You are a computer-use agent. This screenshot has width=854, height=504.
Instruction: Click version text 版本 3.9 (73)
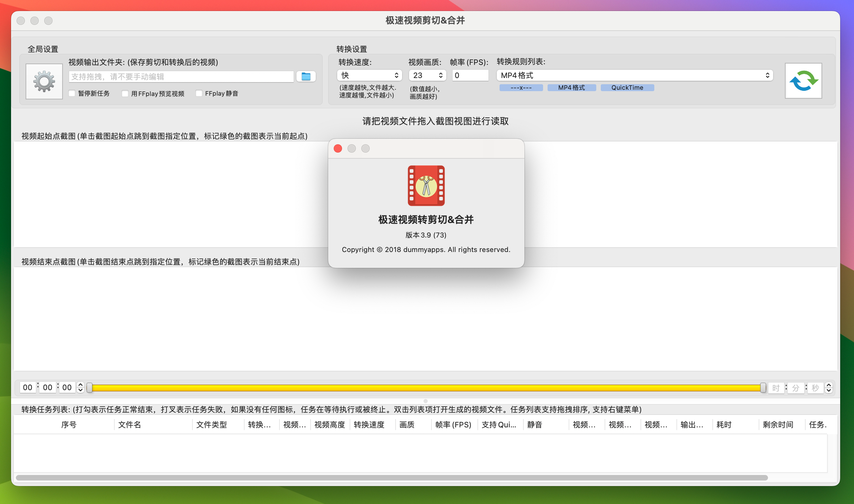pyautogui.click(x=426, y=235)
